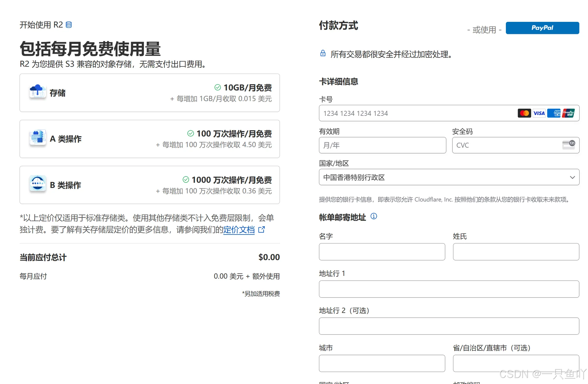Click the billing address info icon

[x=374, y=216]
